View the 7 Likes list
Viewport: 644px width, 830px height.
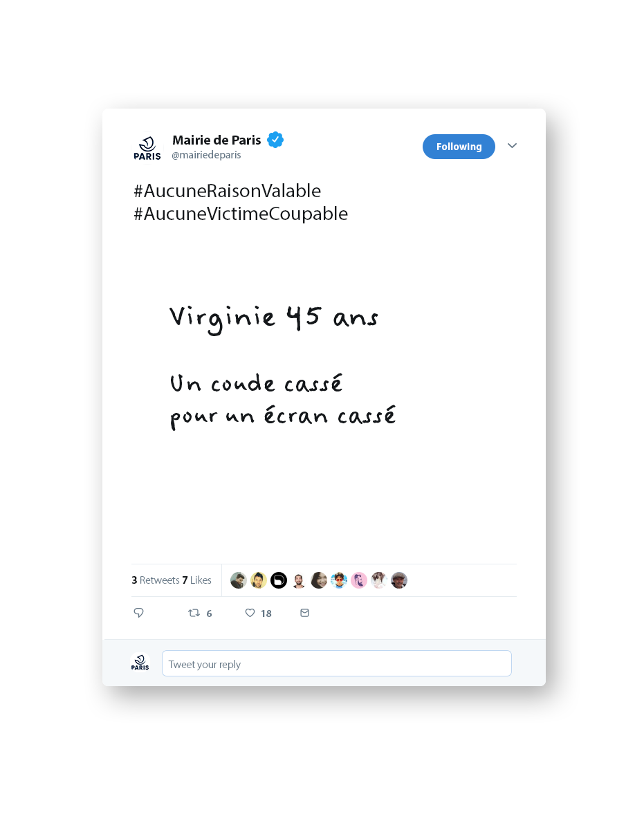click(x=196, y=580)
